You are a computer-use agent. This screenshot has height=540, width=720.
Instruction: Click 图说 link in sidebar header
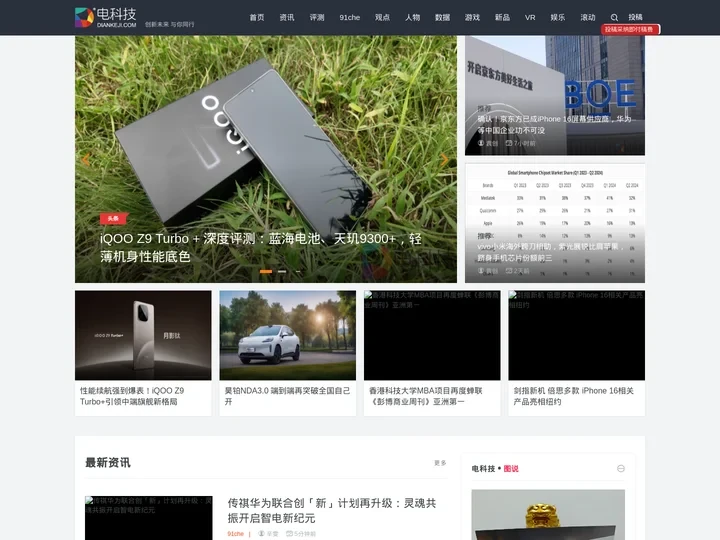511,468
